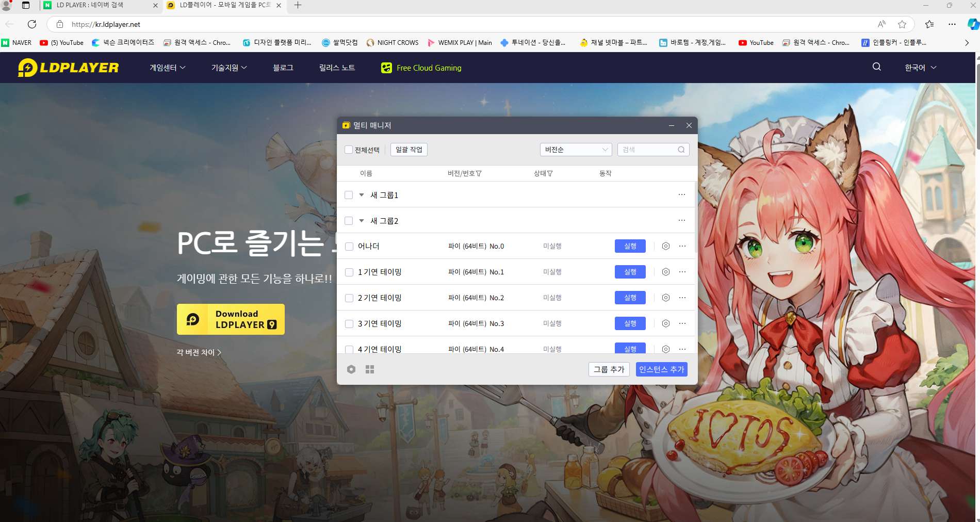Refresh the browser page

point(32,24)
